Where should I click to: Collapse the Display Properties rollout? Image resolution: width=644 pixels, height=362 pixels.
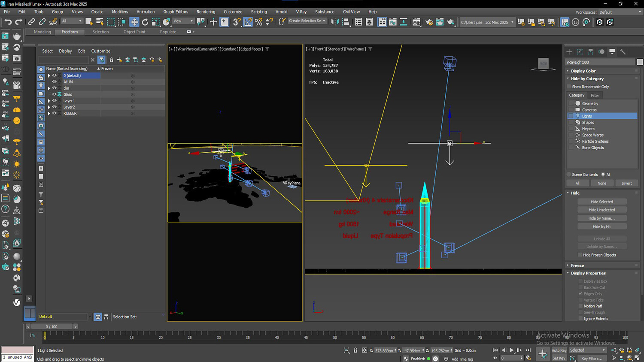(x=588, y=273)
